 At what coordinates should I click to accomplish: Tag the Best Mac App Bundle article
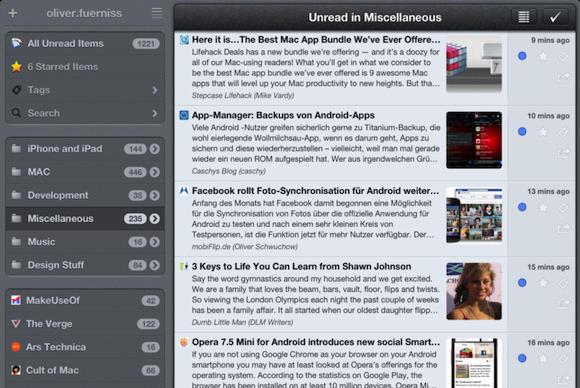(x=563, y=56)
